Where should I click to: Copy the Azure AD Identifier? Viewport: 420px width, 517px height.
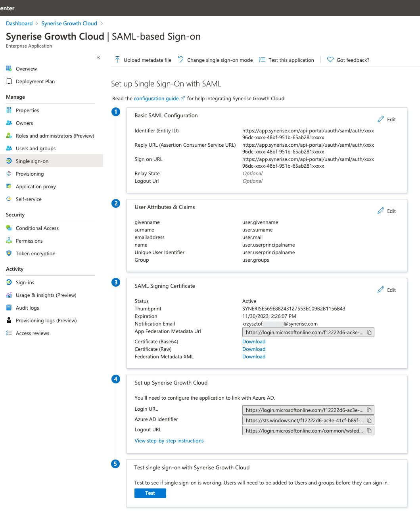coord(369,420)
